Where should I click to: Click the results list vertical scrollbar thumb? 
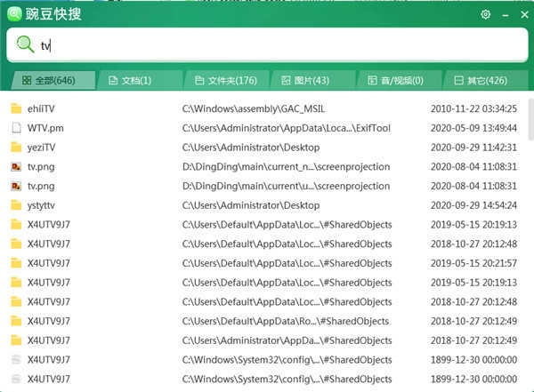(x=526, y=120)
